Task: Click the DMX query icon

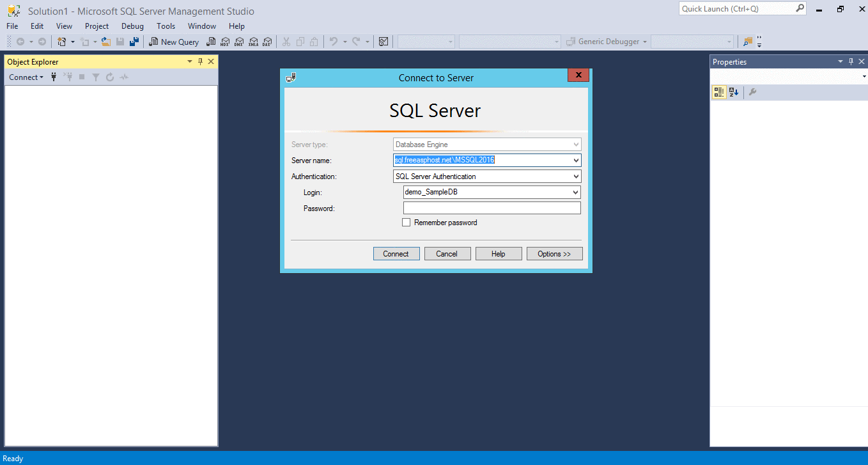Action: [239, 42]
